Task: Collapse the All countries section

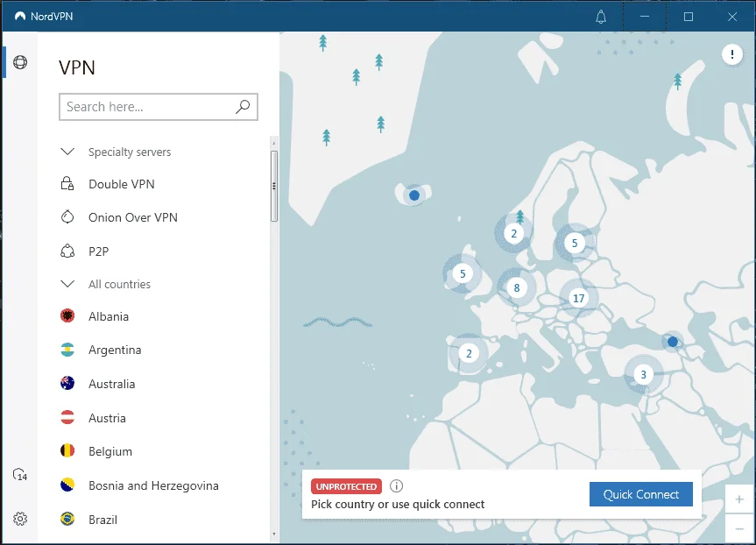Action: pyautogui.click(x=67, y=284)
